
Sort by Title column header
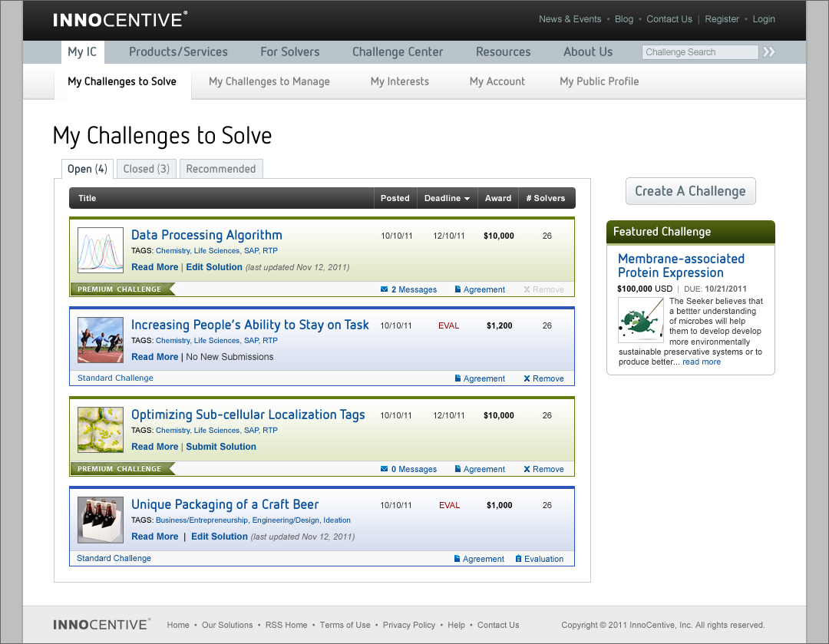point(88,198)
